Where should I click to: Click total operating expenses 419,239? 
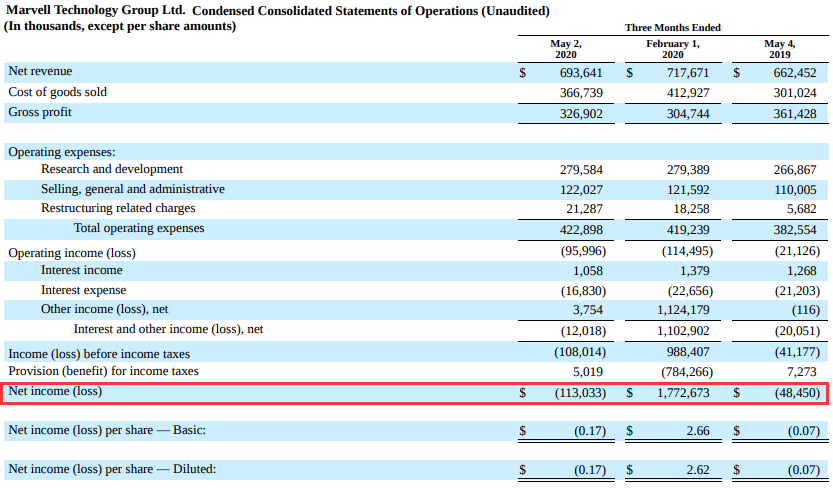[688, 230]
